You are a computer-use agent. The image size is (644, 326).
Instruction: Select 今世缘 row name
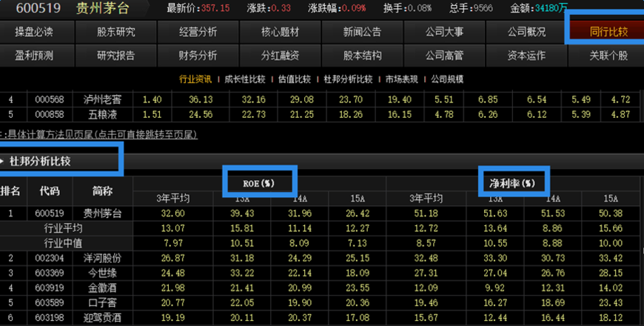coord(102,273)
